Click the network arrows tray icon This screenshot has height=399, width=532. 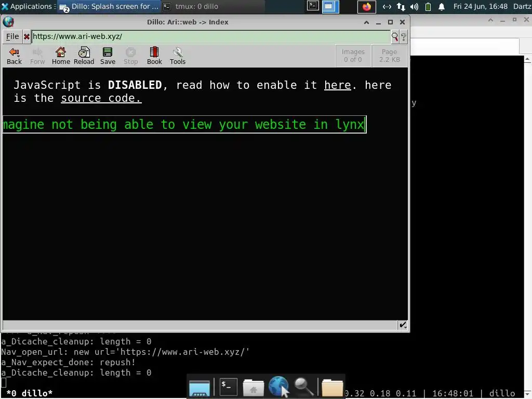coord(401,6)
